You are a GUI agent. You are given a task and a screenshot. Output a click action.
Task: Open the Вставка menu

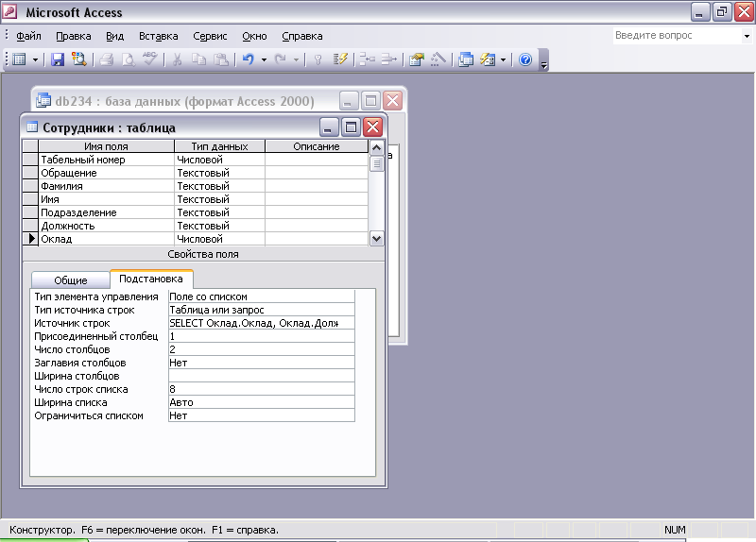pos(158,36)
